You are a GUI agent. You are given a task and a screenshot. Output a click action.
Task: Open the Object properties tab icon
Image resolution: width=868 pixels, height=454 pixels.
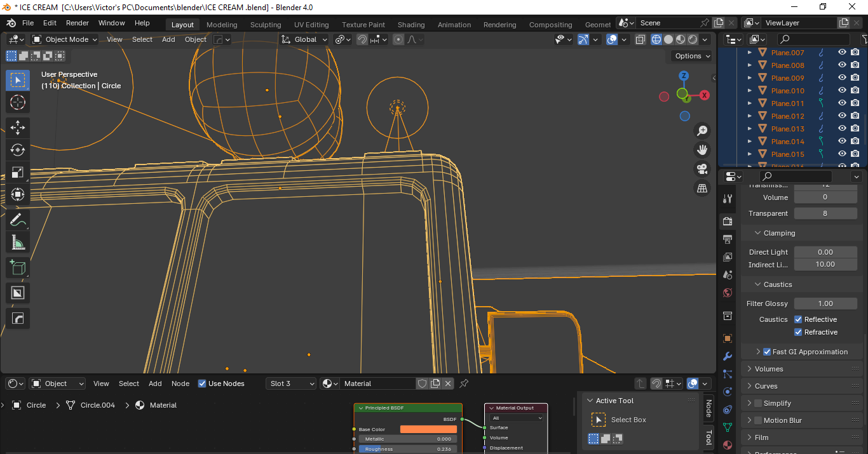point(728,338)
